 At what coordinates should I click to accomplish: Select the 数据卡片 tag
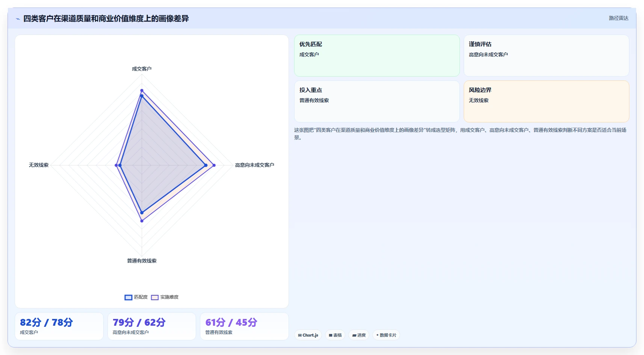pos(386,335)
